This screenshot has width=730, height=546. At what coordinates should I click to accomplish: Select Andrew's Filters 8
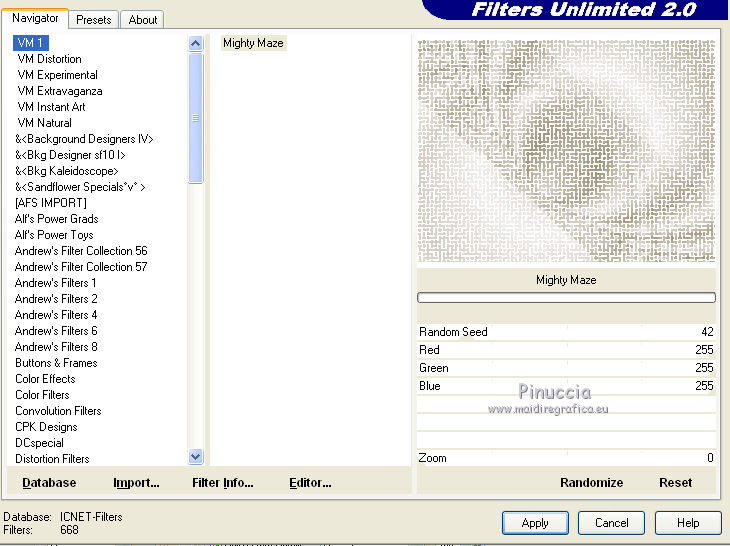click(56, 347)
